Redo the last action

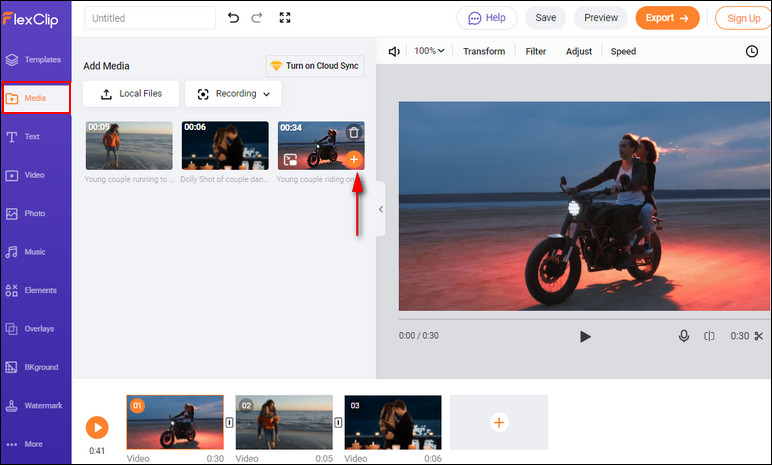257,18
